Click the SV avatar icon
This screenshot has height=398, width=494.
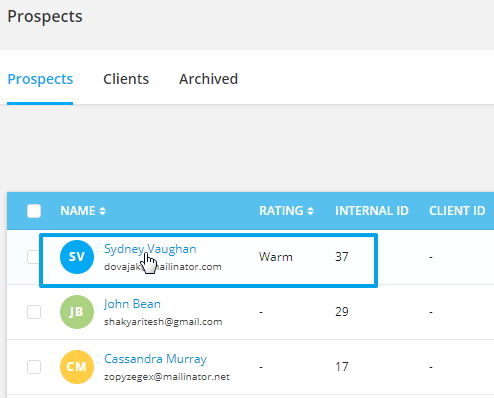[x=77, y=257]
